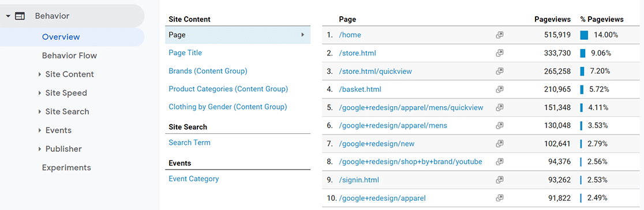Image resolution: width=644 pixels, height=210 pixels.
Task: Open external link icon for /signin.html
Action: (499, 179)
